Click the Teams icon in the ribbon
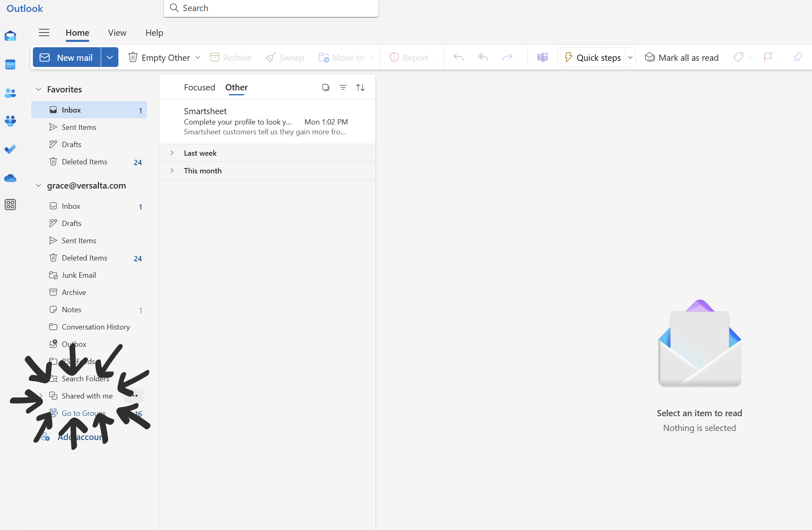 coord(542,58)
